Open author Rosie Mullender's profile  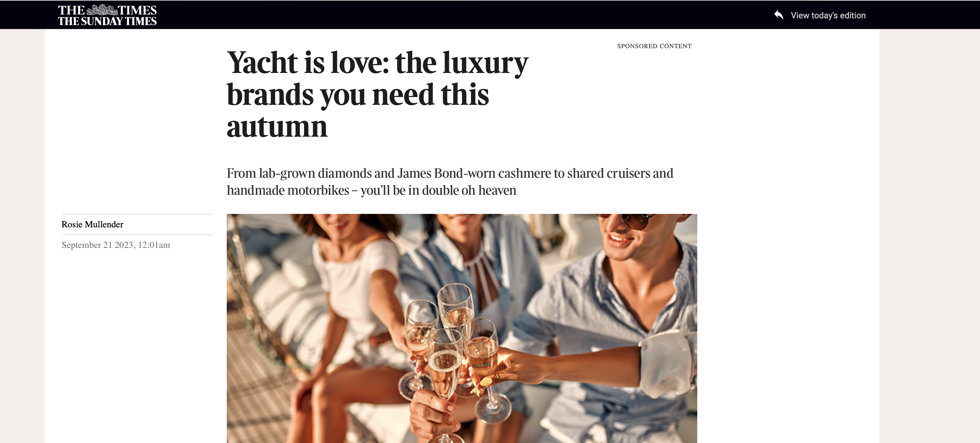tap(92, 225)
